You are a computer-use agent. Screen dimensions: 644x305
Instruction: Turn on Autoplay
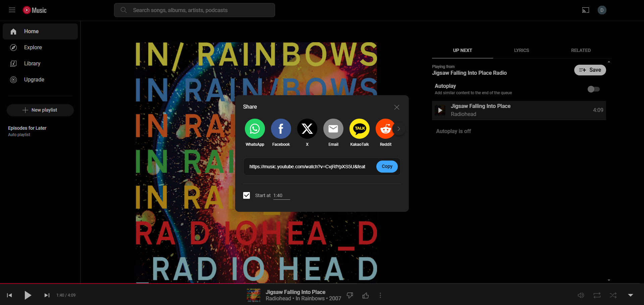point(593,89)
